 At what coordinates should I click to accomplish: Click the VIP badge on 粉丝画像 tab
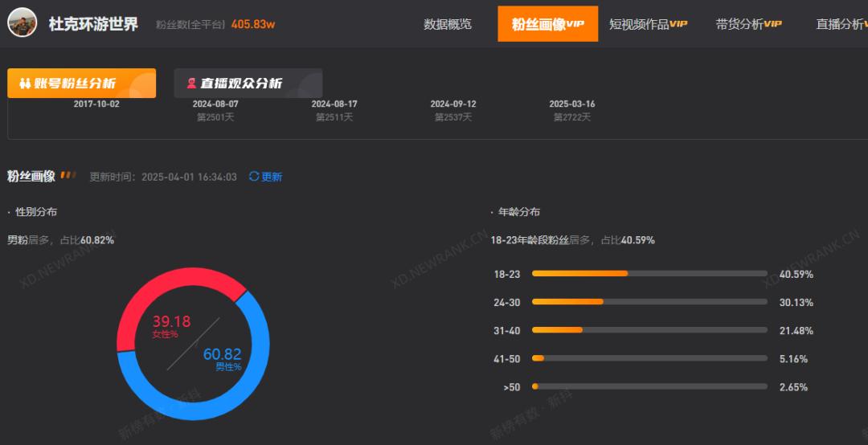pyautogui.click(x=575, y=24)
